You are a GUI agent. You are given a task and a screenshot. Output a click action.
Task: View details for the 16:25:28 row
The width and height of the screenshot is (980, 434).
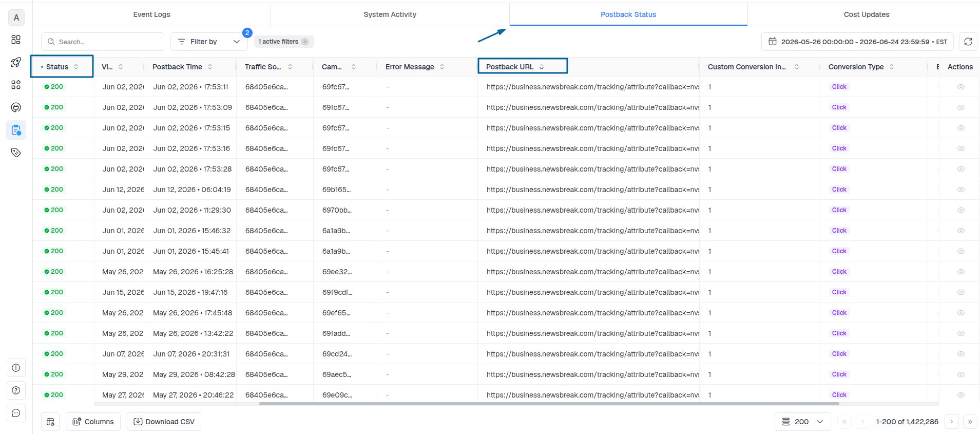tap(960, 272)
